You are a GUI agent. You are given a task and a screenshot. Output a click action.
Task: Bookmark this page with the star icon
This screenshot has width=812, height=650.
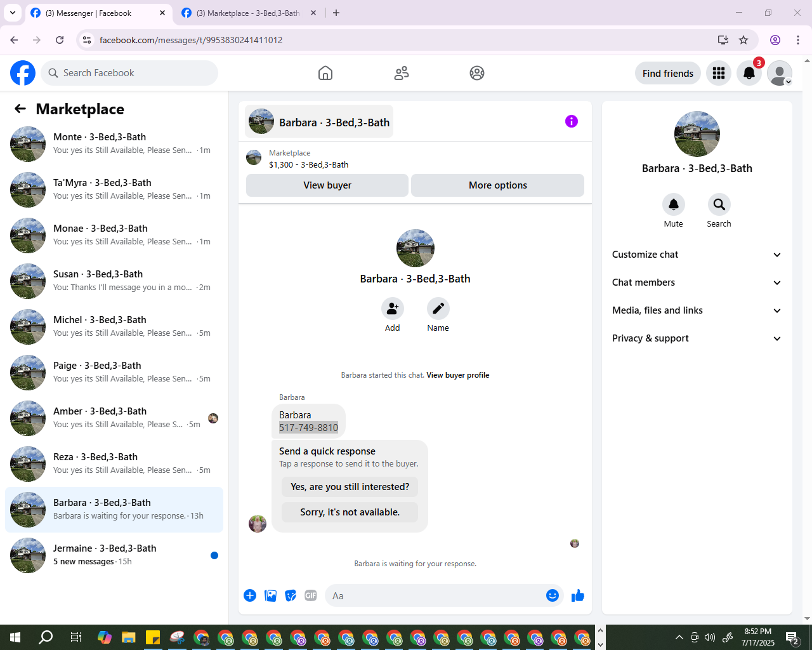pos(743,40)
